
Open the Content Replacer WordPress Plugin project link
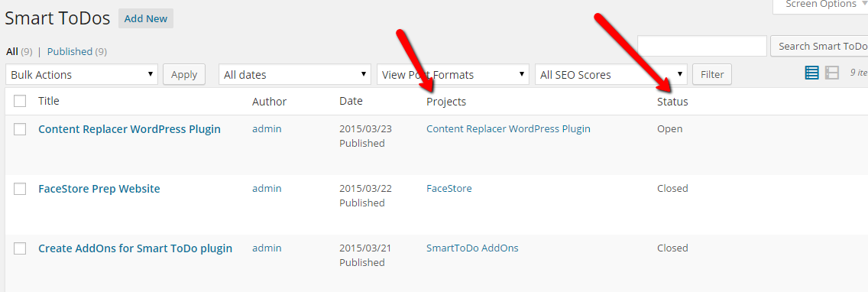pyautogui.click(x=508, y=129)
